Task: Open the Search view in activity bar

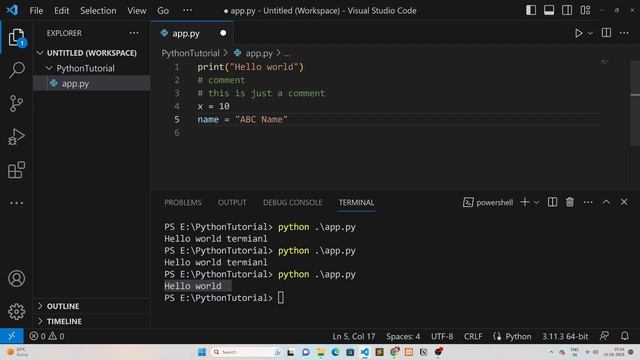Action: (16, 70)
